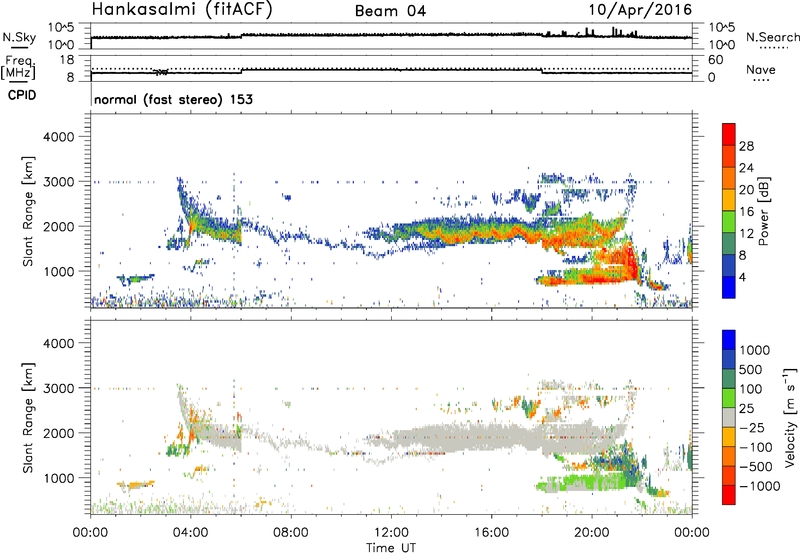Click the '25' value on Velocity scale
800x554 pixels.
(x=746, y=409)
